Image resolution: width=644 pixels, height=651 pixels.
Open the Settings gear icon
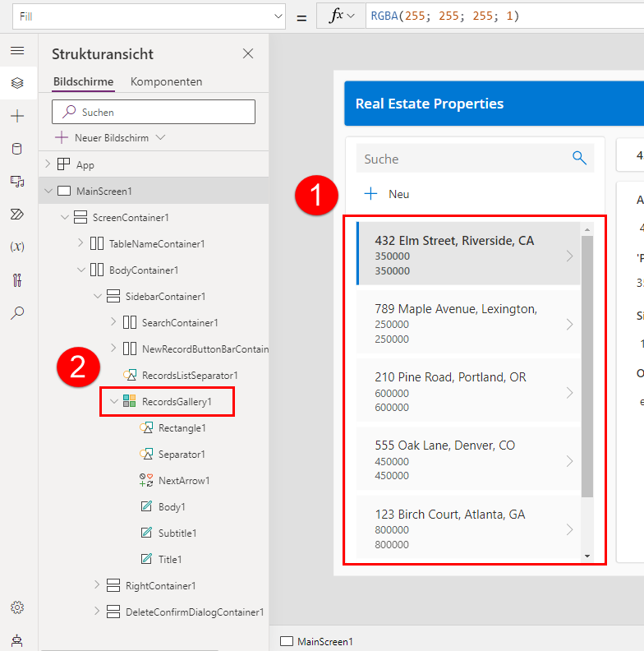click(x=17, y=607)
